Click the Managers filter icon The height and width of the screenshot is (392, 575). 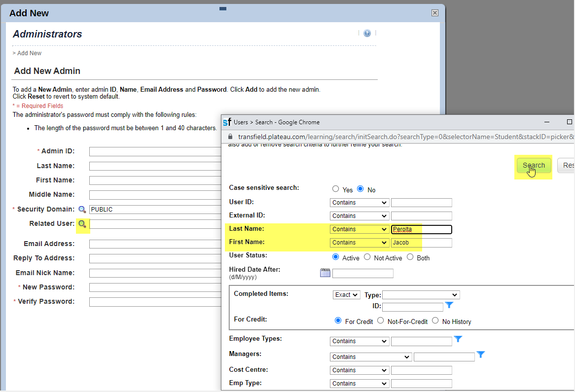(x=481, y=355)
